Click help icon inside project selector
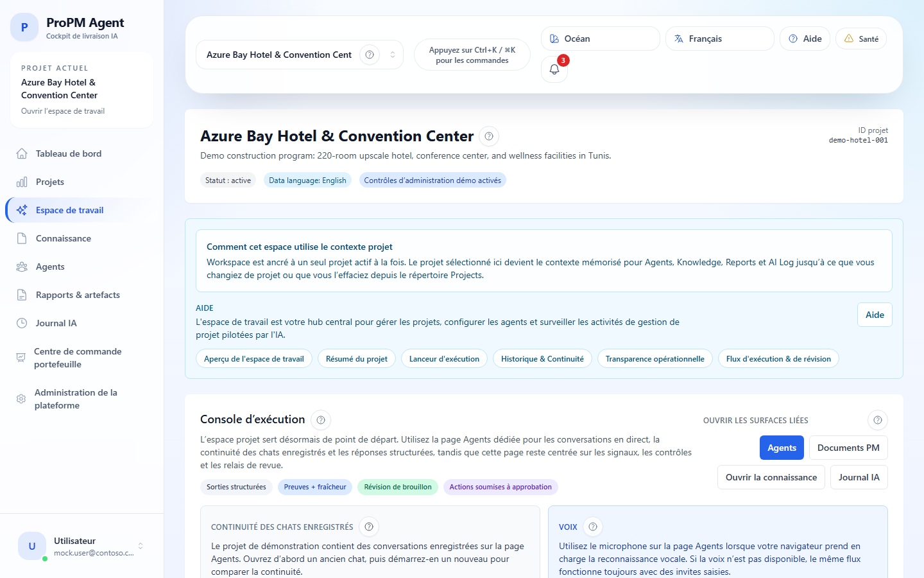 (x=370, y=55)
